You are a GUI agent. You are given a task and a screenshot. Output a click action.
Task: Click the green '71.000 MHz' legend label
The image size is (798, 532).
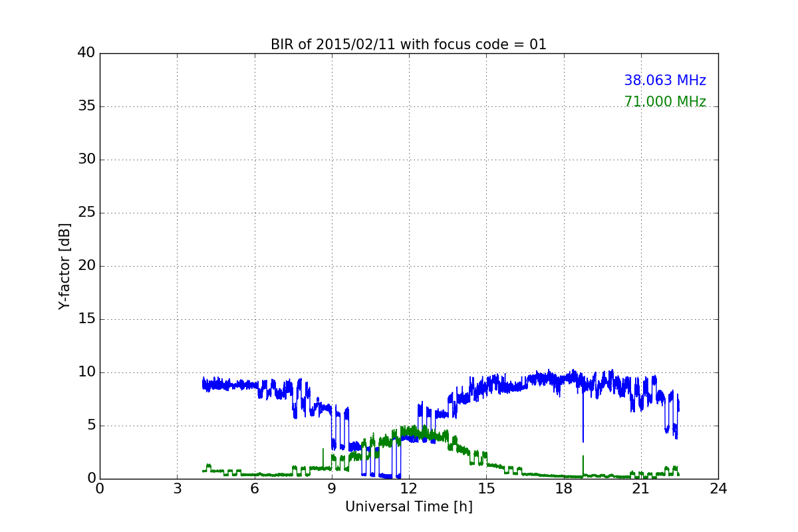pyautogui.click(x=665, y=102)
